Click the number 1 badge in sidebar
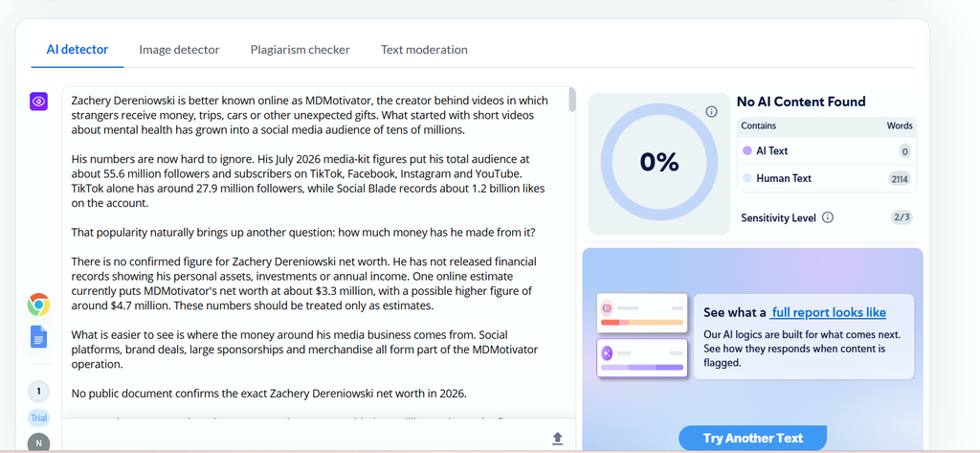The width and height of the screenshot is (980, 453). tap(38, 392)
